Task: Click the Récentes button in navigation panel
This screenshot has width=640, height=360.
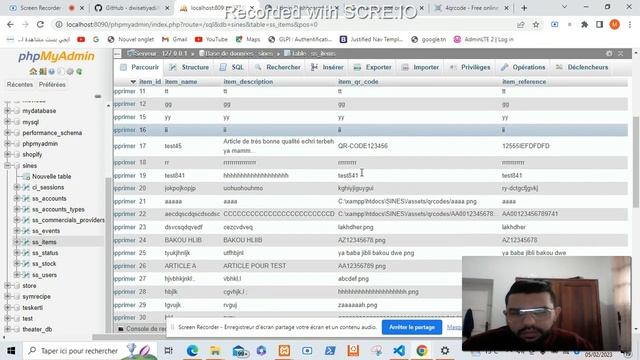Action: tap(20, 84)
